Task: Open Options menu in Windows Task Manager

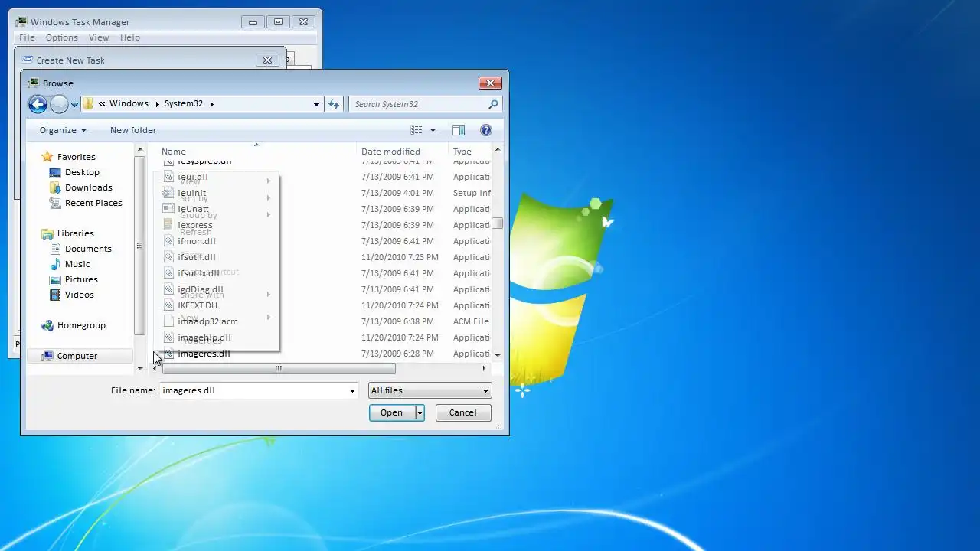Action: pos(62,37)
